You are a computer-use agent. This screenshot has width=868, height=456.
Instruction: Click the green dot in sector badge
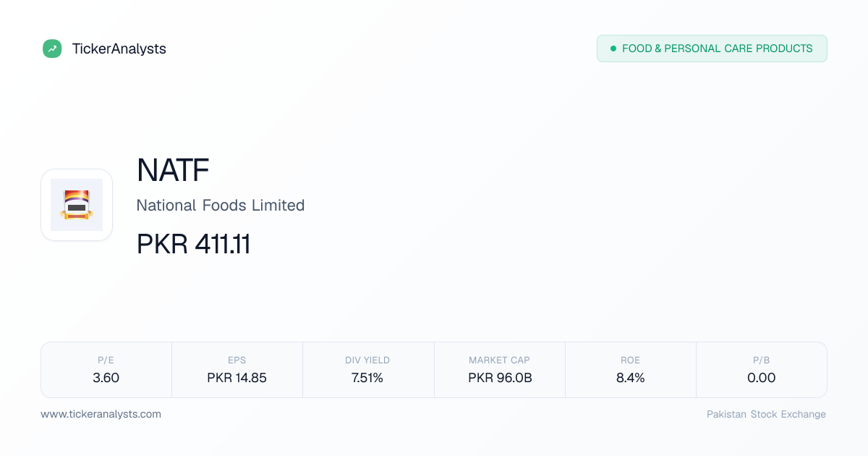(613, 48)
